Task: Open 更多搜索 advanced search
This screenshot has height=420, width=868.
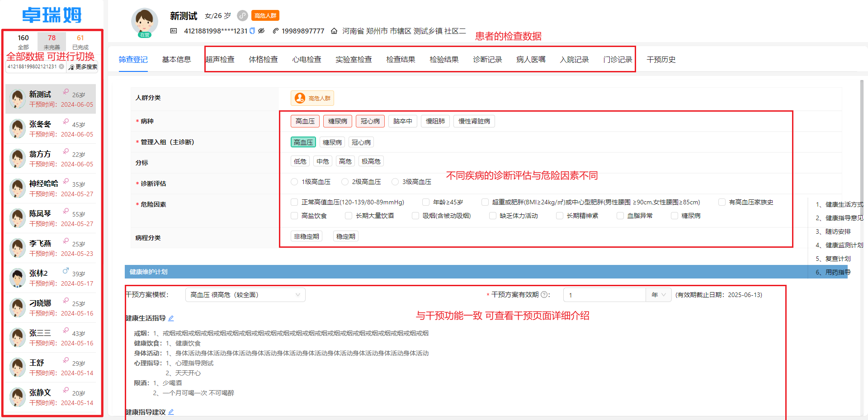Action: (83, 67)
